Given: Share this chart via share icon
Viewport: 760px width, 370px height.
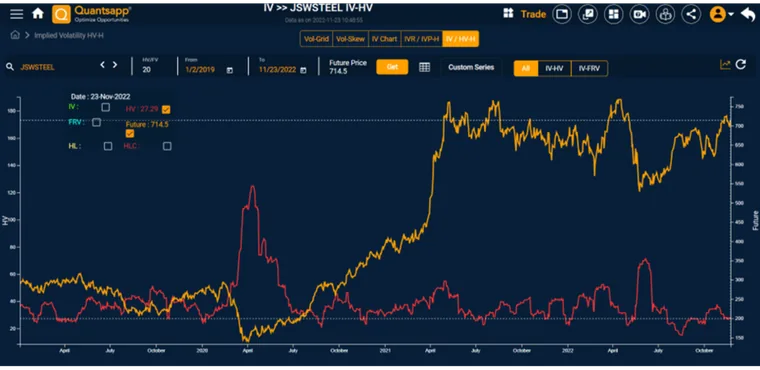Looking at the screenshot, I should point(691,14).
